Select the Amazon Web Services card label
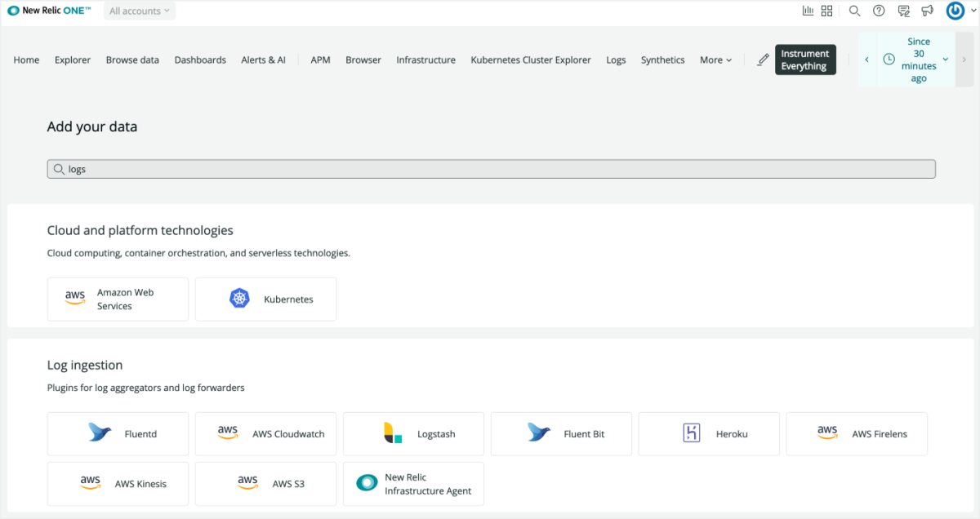This screenshot has height=519, width=980. point(126,299)
